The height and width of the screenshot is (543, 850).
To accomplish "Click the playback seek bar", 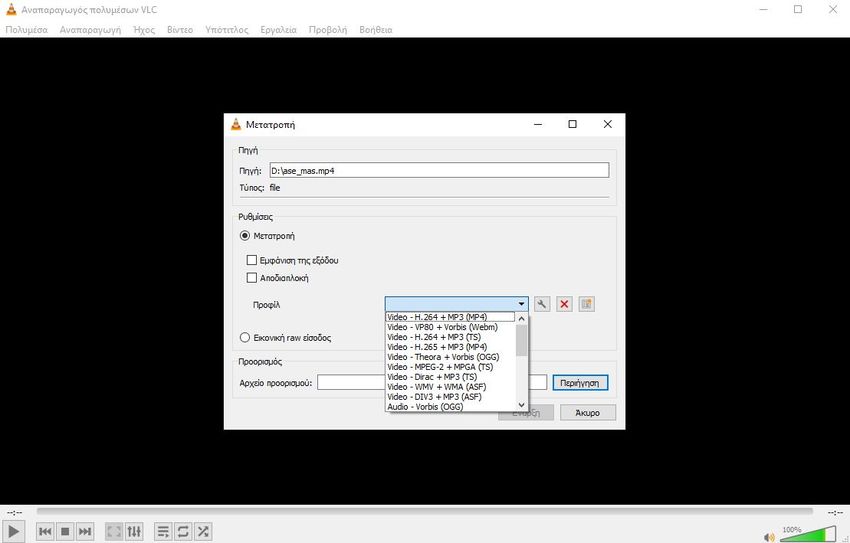I will tap(424, 511).
